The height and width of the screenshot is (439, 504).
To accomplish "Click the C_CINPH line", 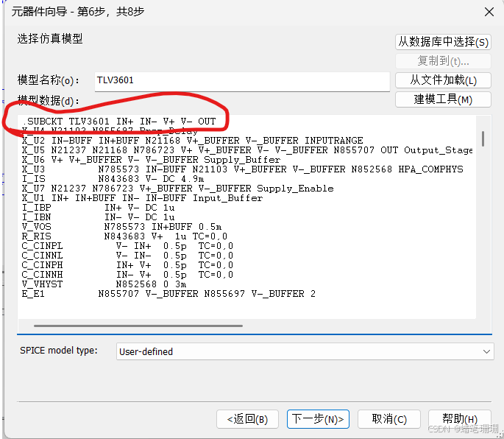I will [x=127, y=265].
